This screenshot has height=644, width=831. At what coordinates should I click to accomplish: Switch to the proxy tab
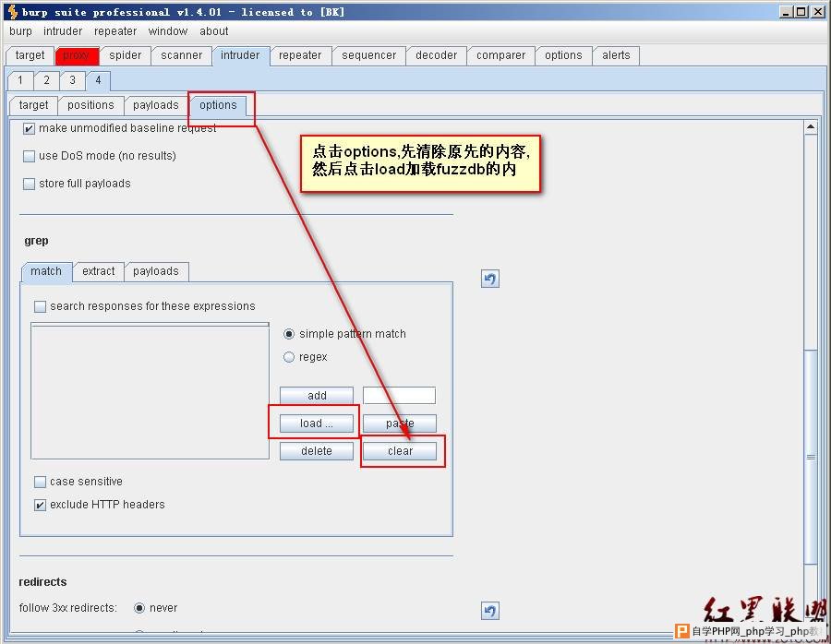pos(77,55)
